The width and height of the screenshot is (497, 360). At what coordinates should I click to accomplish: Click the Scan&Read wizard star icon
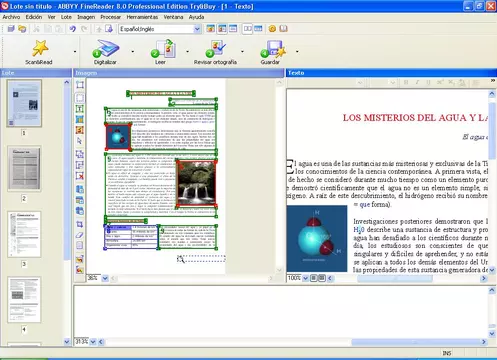click(x=40, y=48)
